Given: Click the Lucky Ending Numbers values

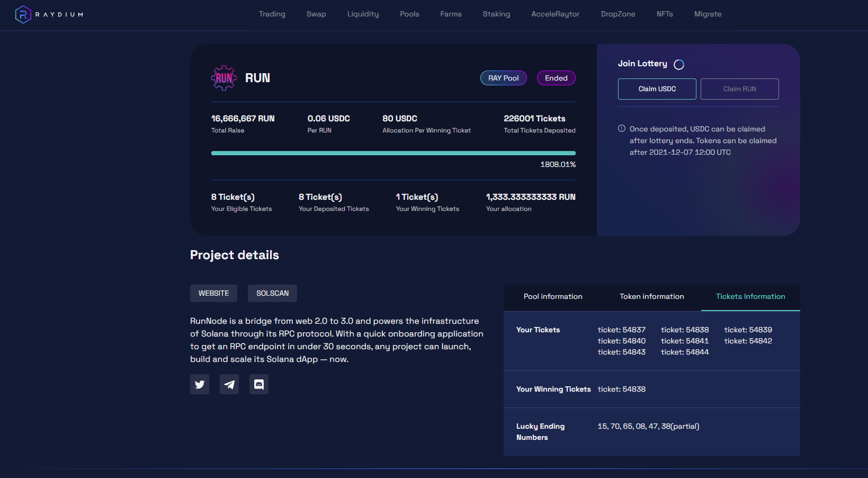Looking at the screenshot, I should tap(648, 427).
